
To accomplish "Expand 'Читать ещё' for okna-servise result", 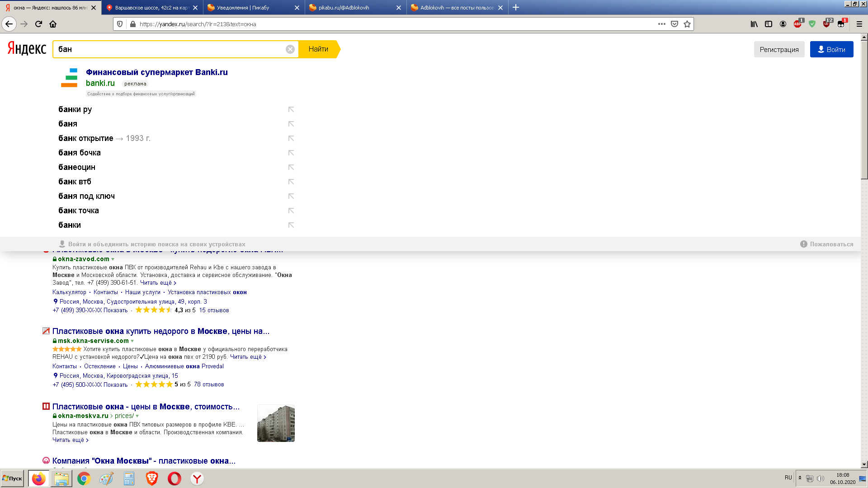I will [248, 357].
